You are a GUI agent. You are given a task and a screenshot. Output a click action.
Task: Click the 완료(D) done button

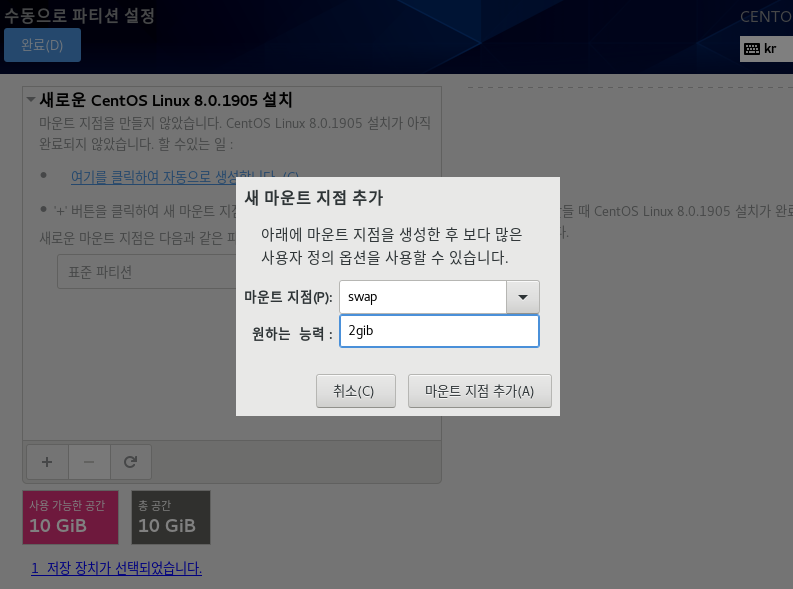(x=42, y=45)
